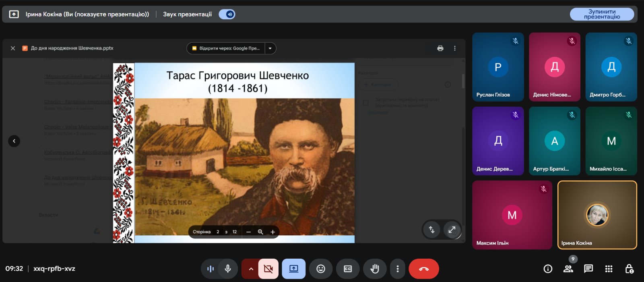This screenshot has width=644, height=282.
Task: Open meeting details info
Action: click(548, 269)
